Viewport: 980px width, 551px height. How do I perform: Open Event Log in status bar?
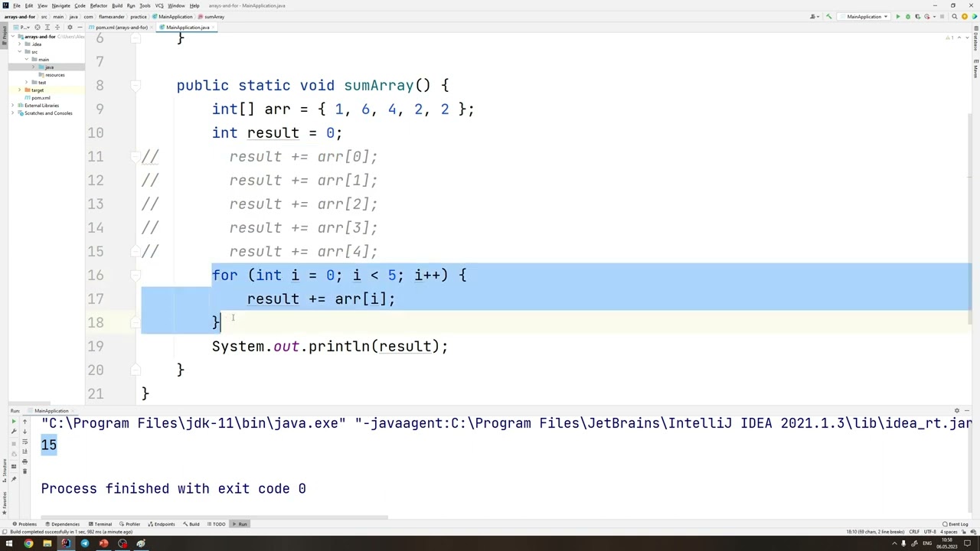(x=956, y=524)
